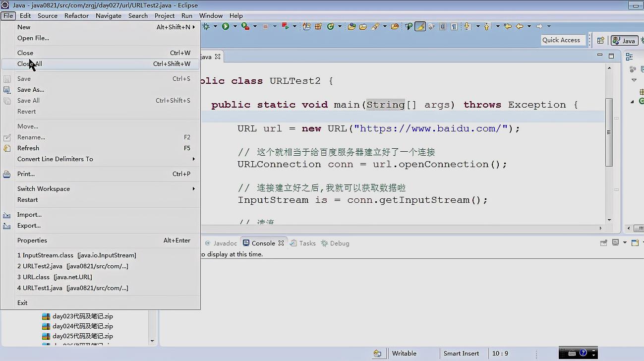The height and width of the screenshot is (361, 644).
Task: Click the Display Selected Console icon
Action: pos(615,243)
